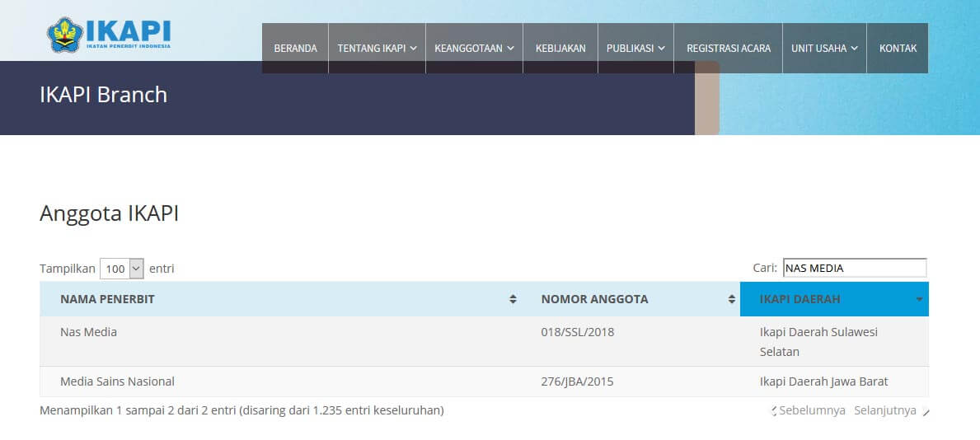Viewport: 980px width, 440px height.
Task: Click the Sebelumnya pagination link
Action: pyautogui.click(x=812, y=410)
